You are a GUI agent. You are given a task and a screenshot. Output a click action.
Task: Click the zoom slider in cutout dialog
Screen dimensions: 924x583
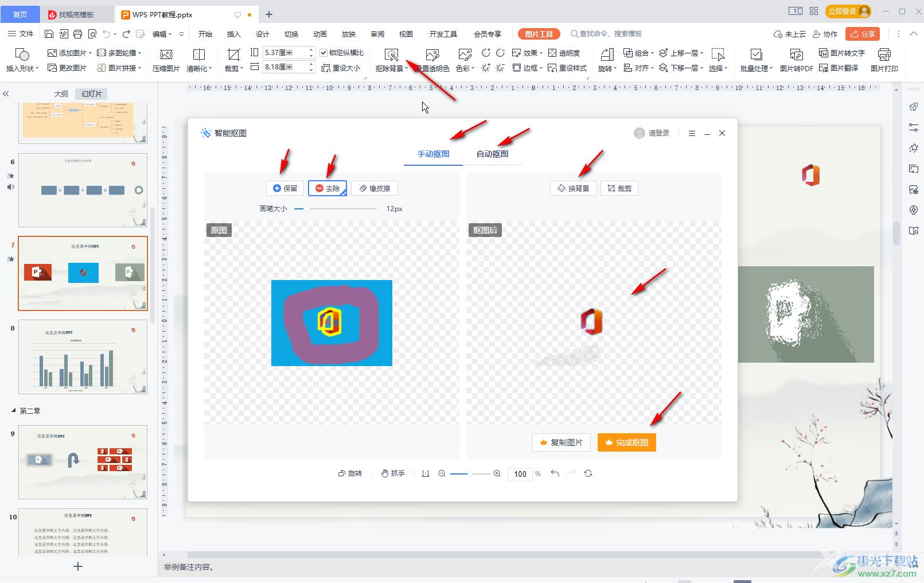pos(469,473)
